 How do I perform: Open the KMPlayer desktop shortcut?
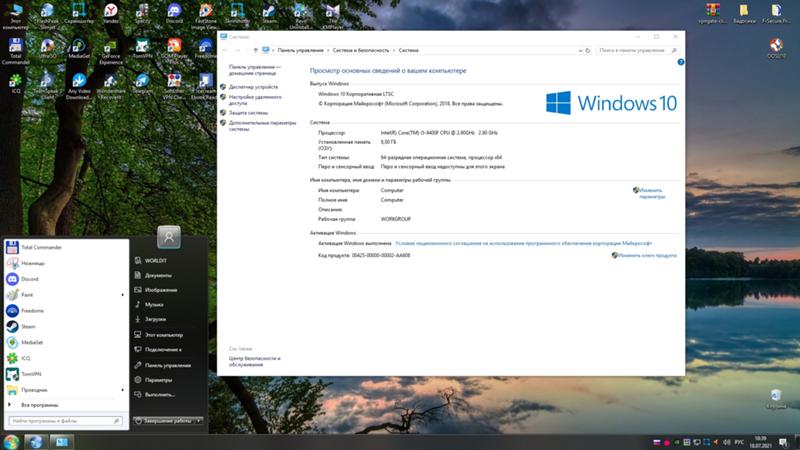pyautogui.click(x=333, y=16)
